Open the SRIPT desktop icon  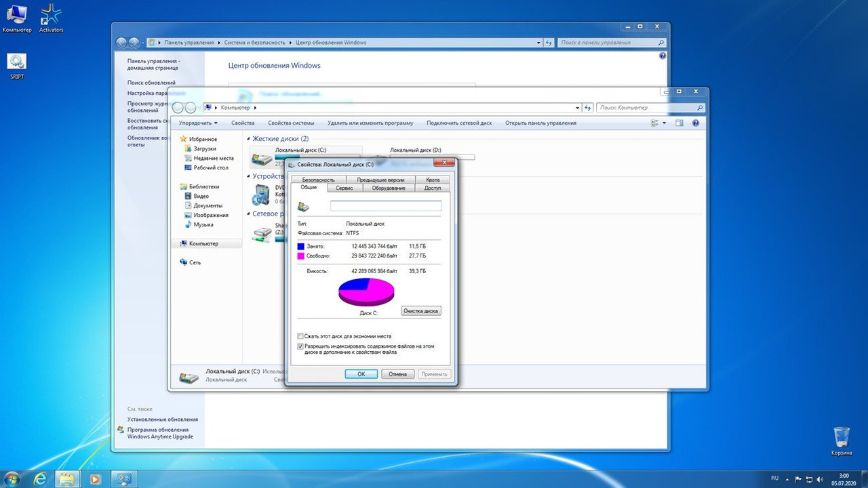(17, 67)
